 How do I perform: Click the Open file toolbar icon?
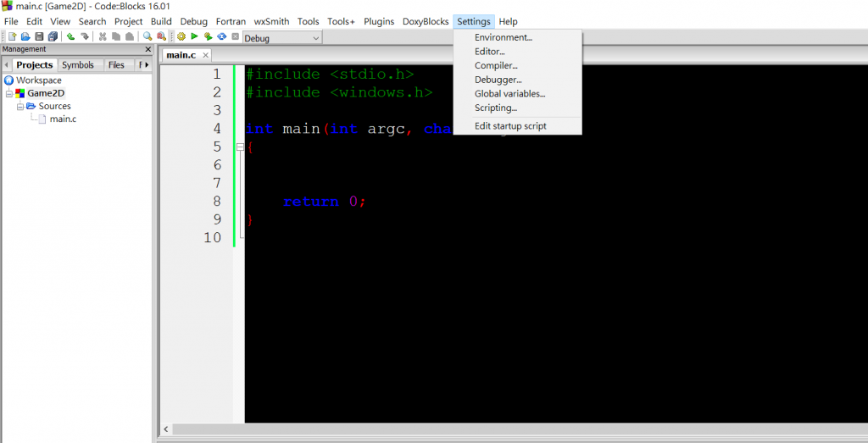point(25,36)
